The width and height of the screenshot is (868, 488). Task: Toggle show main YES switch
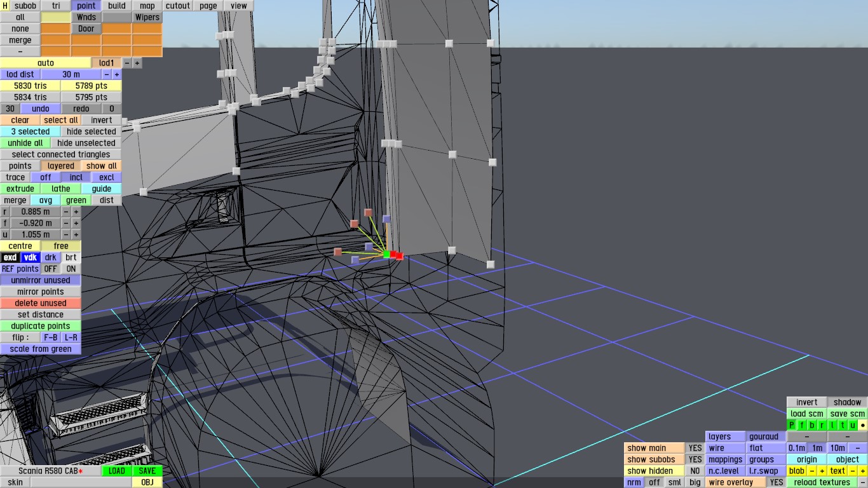[695, 448]
